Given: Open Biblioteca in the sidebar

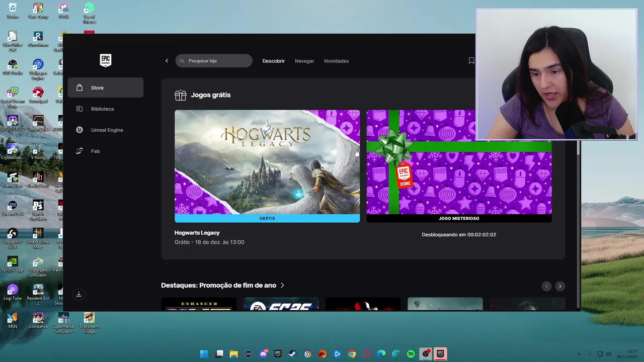Looking at the screenshot, I should 106,109.
